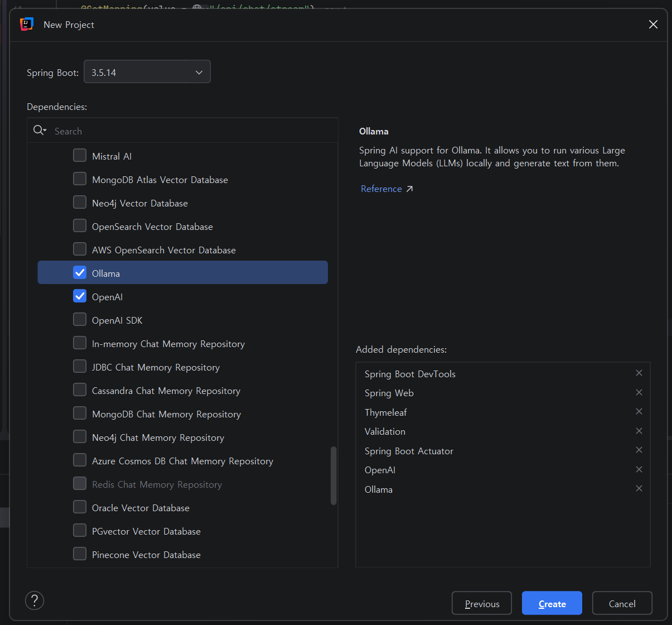Click the Redis Chat Memory Repository row

pyautogui.click(x=183, y=484)
